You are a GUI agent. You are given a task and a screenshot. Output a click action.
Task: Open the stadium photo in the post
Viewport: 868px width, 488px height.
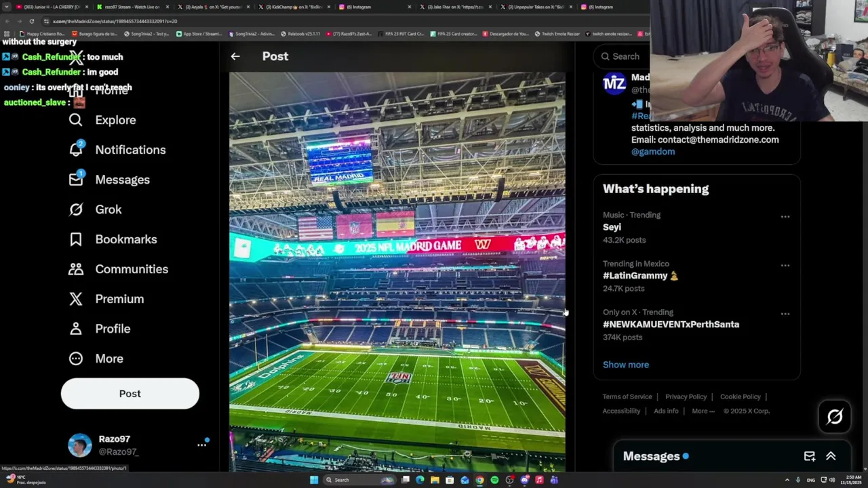(x=397, y=271)
